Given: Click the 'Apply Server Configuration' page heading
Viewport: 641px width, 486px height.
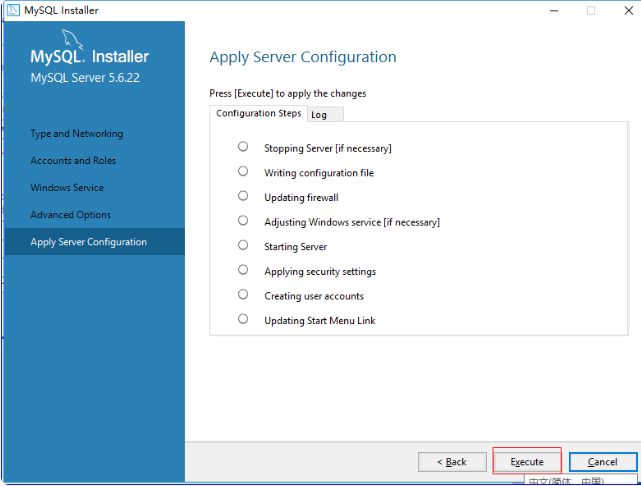Looking at the screenshot, I should point(303,57).
